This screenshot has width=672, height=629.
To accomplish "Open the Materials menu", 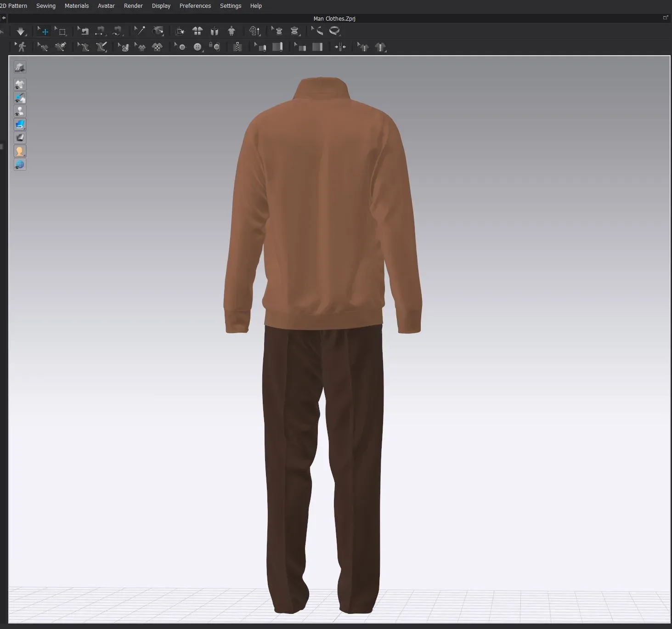I will tap(76, 6).
